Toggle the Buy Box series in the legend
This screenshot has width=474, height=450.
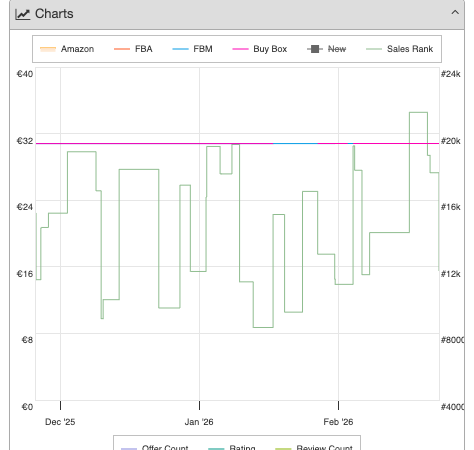[259, 49]
